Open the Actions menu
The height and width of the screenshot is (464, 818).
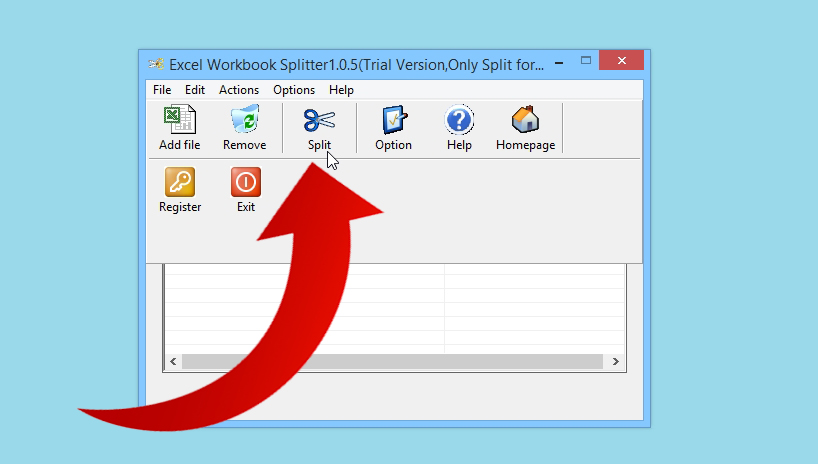239,90
